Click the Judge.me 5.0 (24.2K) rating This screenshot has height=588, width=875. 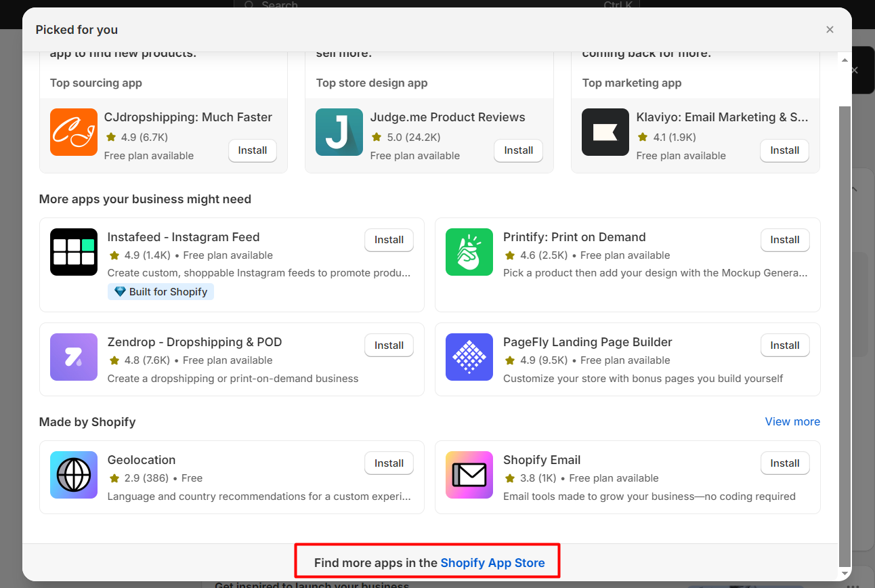coord(406,137)
